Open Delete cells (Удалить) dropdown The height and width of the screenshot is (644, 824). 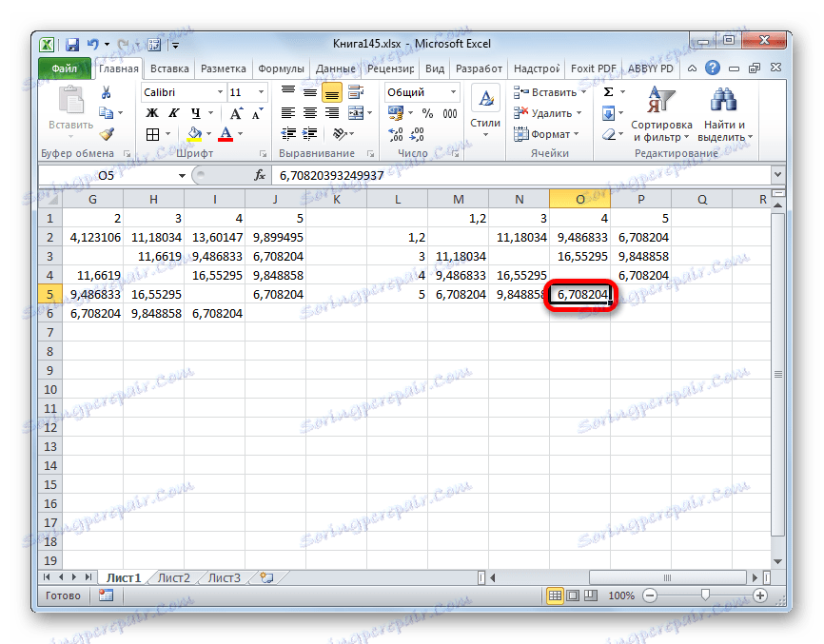(x=579, y=113)
